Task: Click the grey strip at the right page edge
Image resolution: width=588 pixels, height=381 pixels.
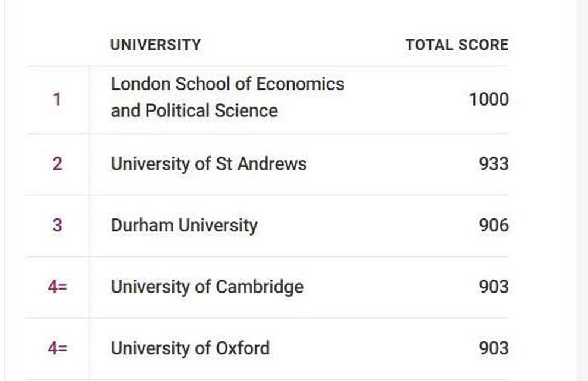Action: (582, 190)
